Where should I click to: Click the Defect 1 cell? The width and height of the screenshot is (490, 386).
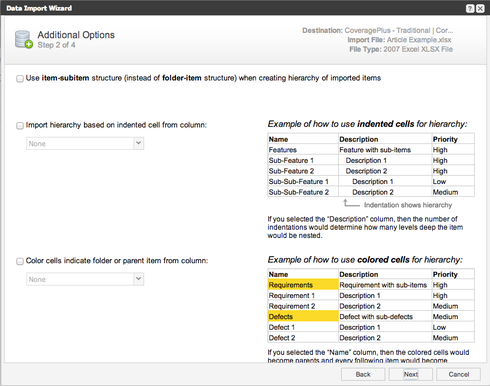[303, 327]
